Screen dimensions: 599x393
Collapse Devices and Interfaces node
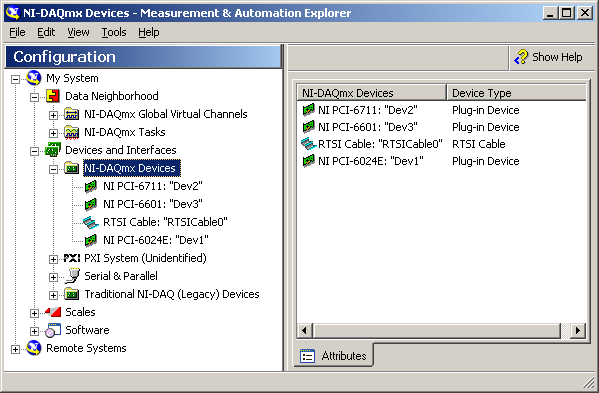click(34, 151)
